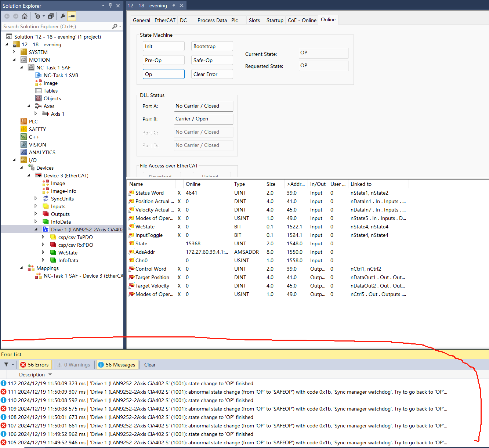This screenshot has height=448, width=489.
Task: Click the Collapse All toolbar icon
Action: [51, 16]
